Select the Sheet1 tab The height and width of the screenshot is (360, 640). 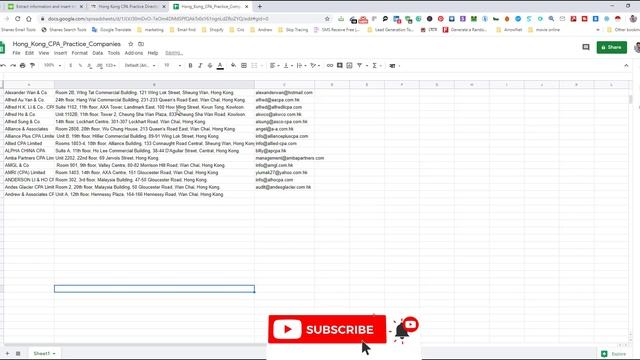pyautogui.click(x=44, y=353)
